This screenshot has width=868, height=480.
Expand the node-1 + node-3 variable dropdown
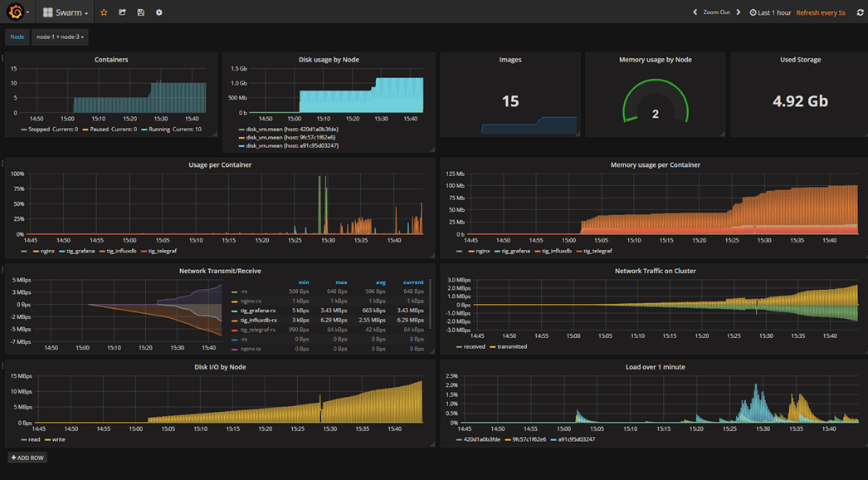60,37
